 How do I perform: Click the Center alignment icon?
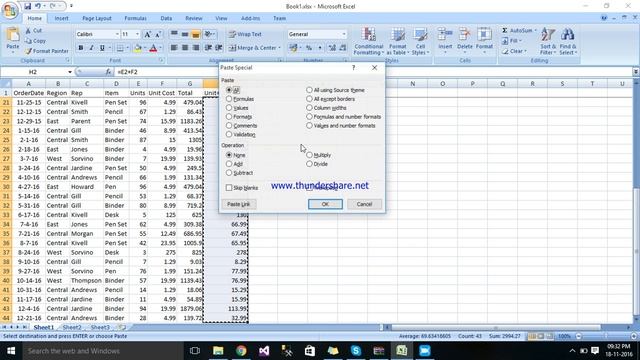click(185, 48)
